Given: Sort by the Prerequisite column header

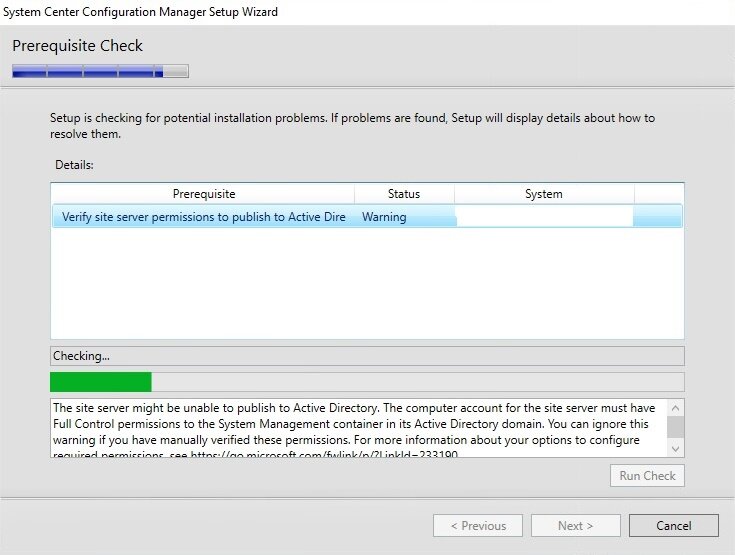Looking at the screenshot, I should pos(203,194).
